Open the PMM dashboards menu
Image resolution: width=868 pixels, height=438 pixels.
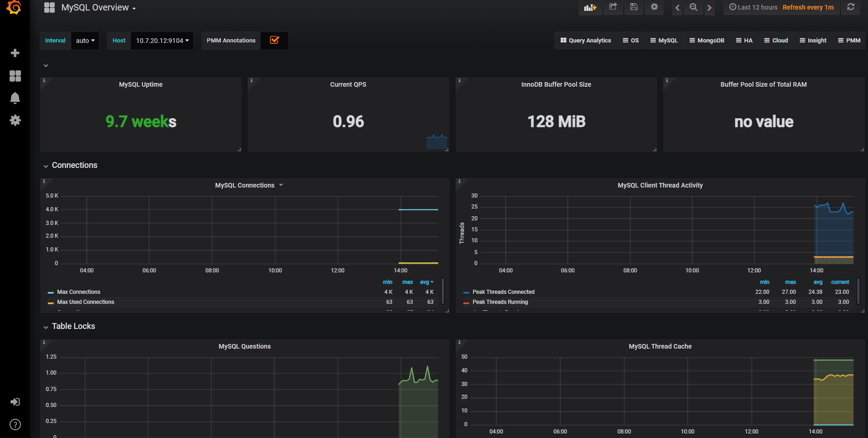click(849, 41)
